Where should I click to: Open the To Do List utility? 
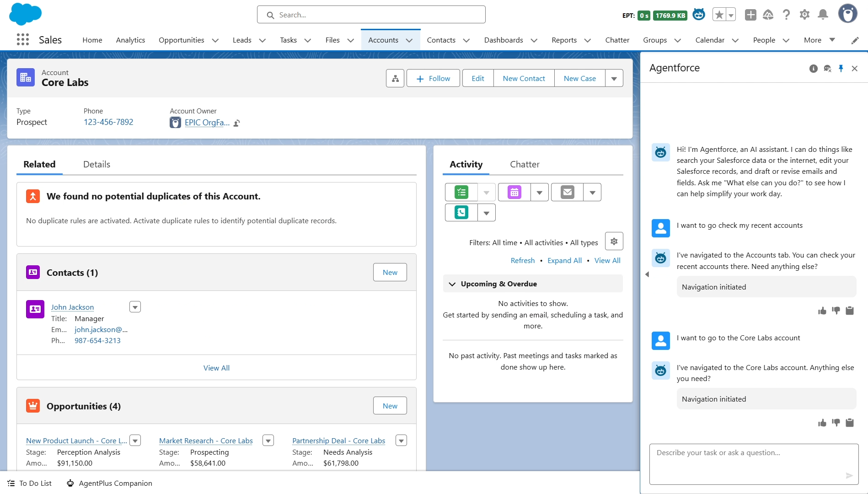pos(30,483)
